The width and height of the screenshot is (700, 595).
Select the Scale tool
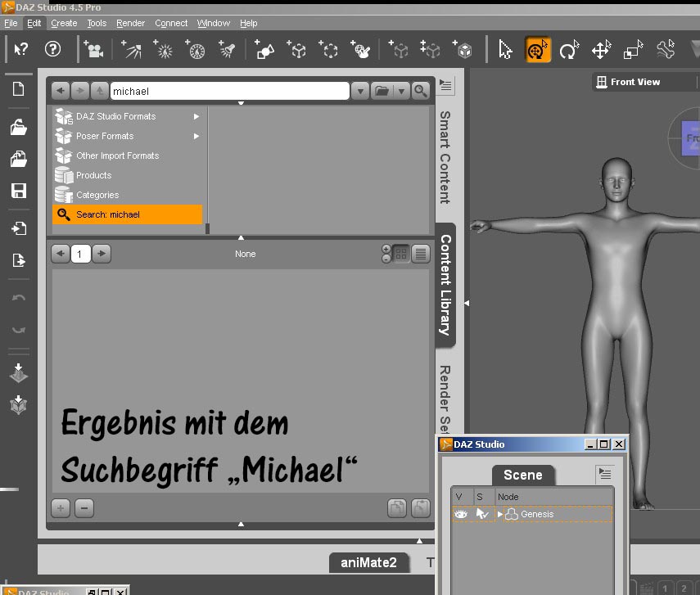click(x=634, y=50)
